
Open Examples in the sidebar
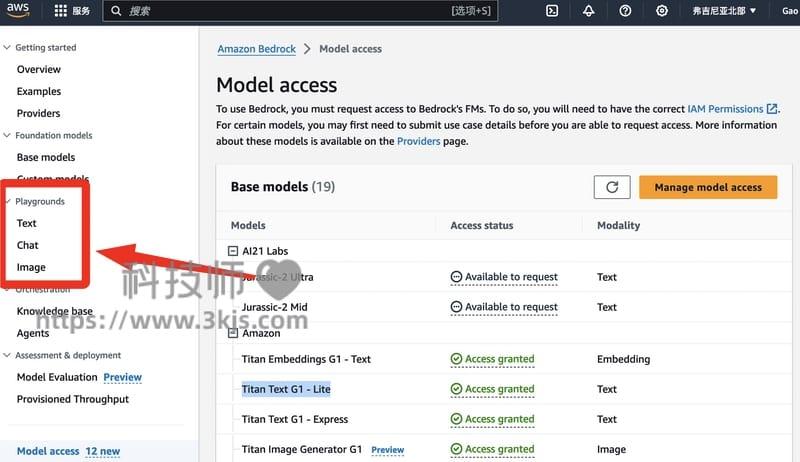click(x=39, y=91)
